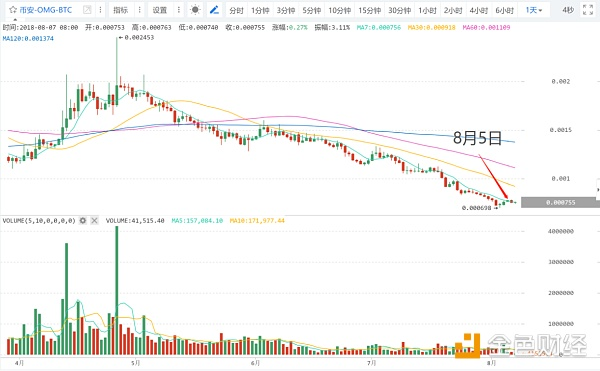This screenshot has height=371, width=600.
Task: Expand the 1天 interval dropdown
Action: pos(534,10)
